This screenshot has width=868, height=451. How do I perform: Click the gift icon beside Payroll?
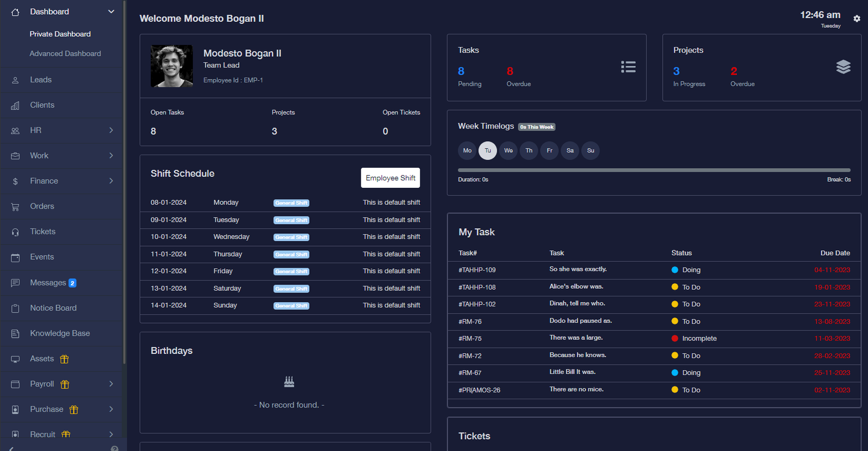[x=65, y=384]
